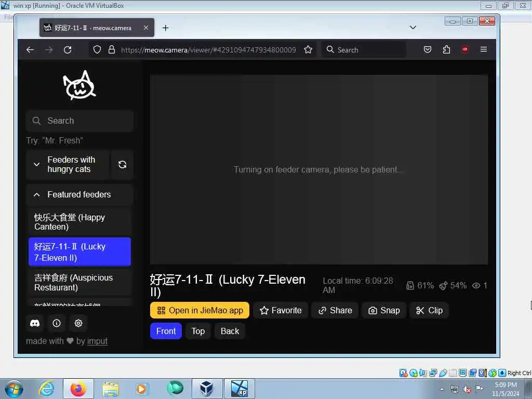The width and height of the screenshot is (532, 399).
Task: Save page to Pocket
Action: pyautogui.click(x=428, y=49)
